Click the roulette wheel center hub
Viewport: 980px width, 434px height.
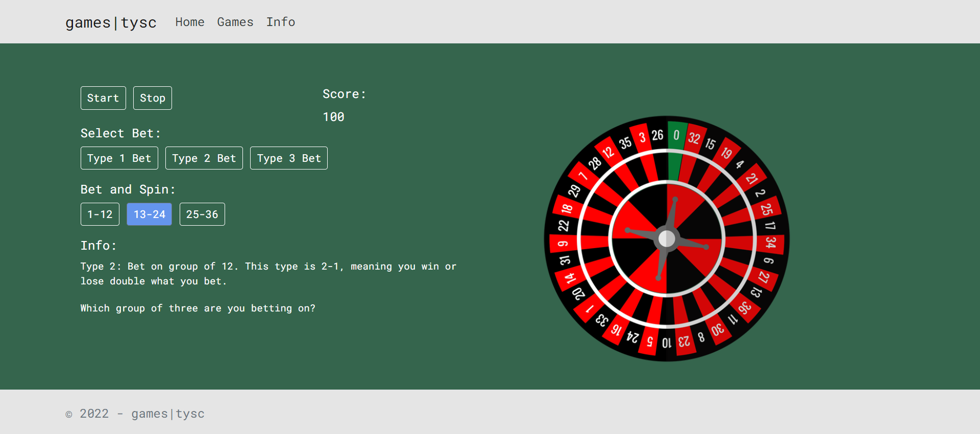(667, 238)
